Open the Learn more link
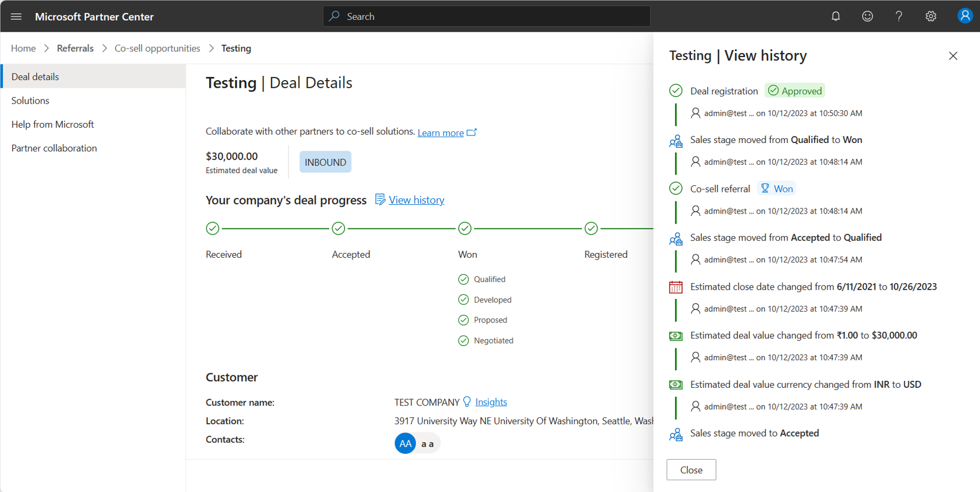The image size is (980, 492). pyautogui.click(x=441, y=132)
